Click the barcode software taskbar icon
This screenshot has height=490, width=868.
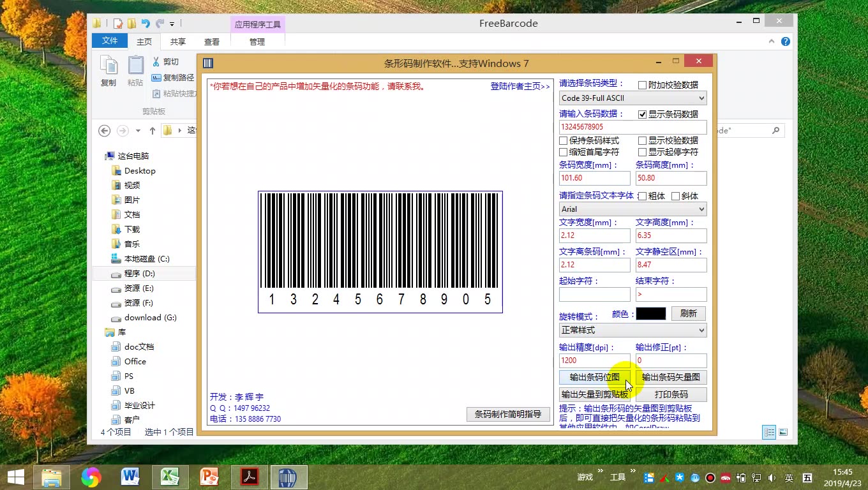pyautogui.click(x=288, y=477)
